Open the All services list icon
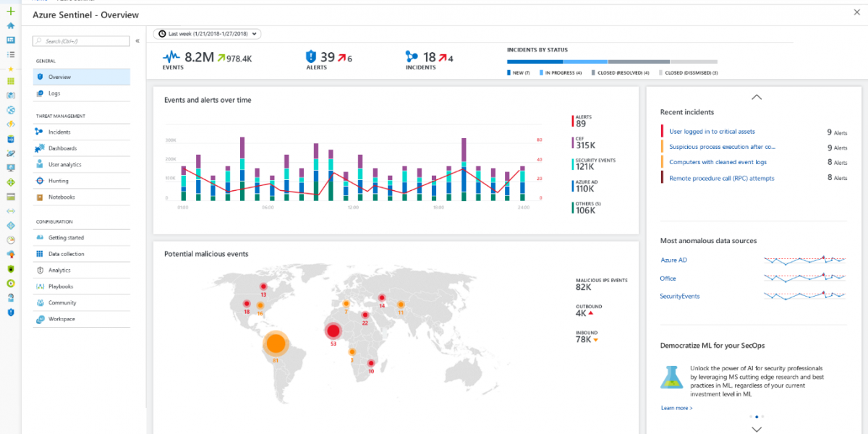The image size is (868, 434). point(10,54)
